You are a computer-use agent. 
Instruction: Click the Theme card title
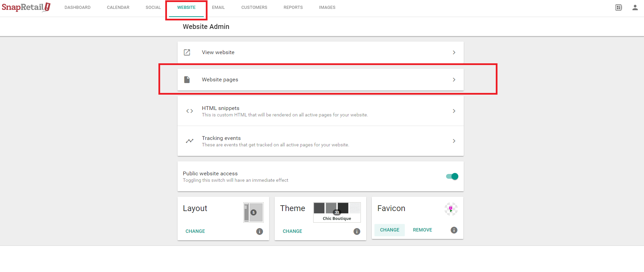pos(293,208)
